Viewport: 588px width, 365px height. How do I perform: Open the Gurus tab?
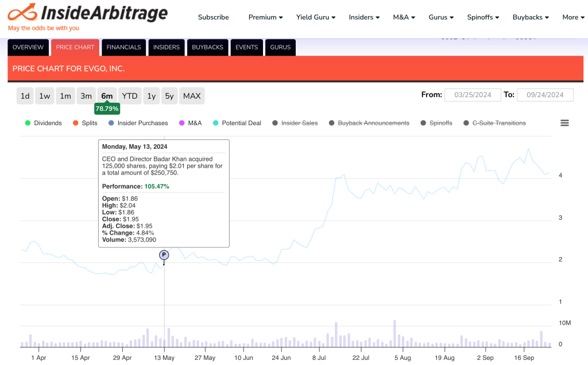[x=280, y=47]
